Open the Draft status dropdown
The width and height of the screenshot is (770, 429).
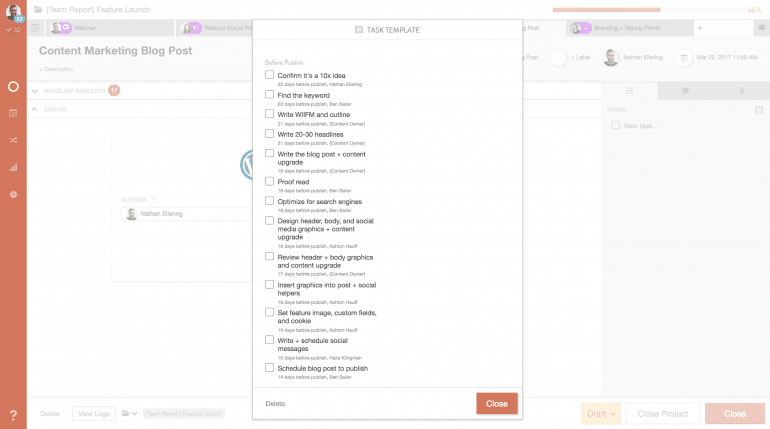(601, 414)
